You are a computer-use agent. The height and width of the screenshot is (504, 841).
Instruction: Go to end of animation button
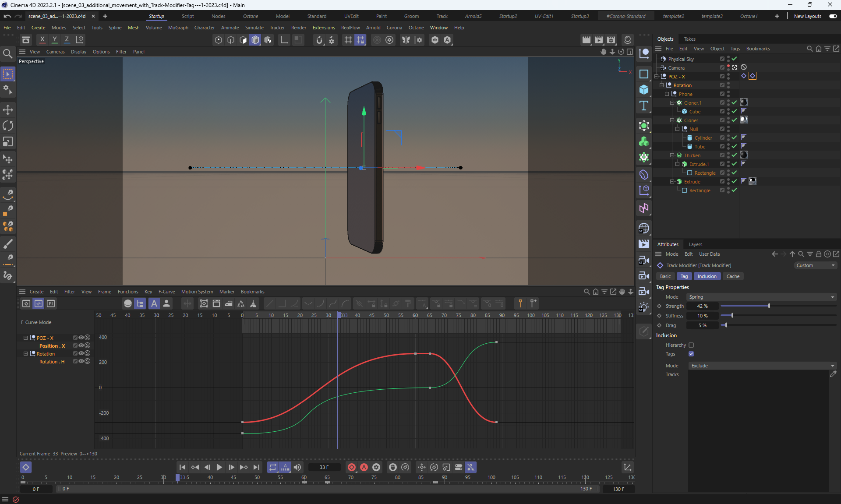click(x=256, y=467)
